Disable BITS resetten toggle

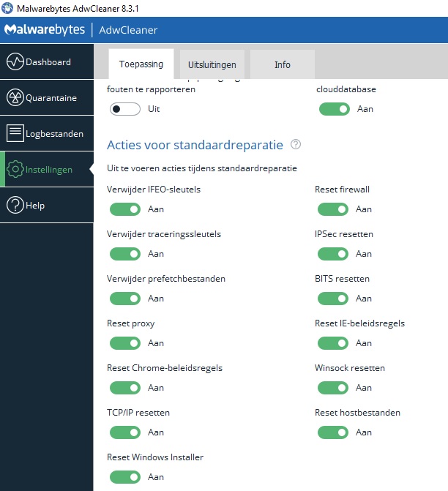pyautogui.click(x=333, y=299)
